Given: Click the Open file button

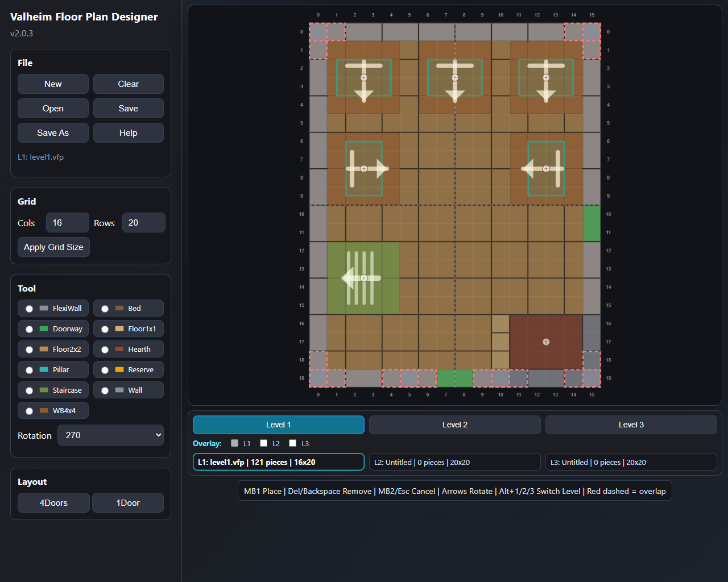Looking at the screenshot, I should click(x=53, y=108).
